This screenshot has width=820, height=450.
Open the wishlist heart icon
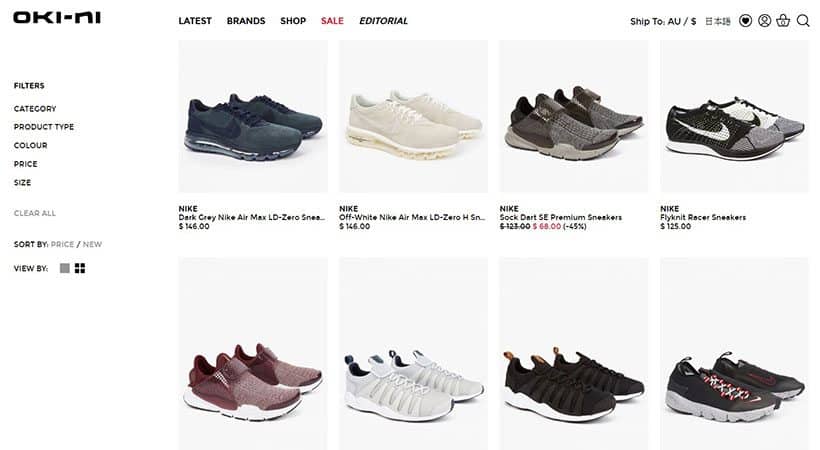tap(745, 21)
